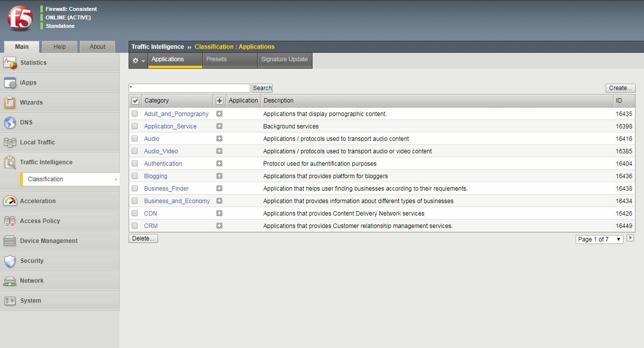The height and width of the screenshot is (348, 644).
Task: Check the Audio_Video checkbox
Action: [135, 151]
